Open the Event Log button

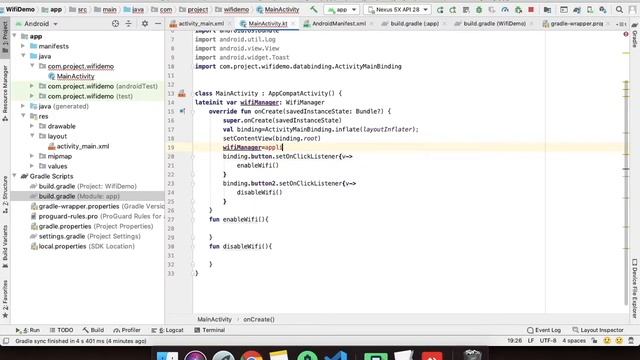[x=544, y=330]
